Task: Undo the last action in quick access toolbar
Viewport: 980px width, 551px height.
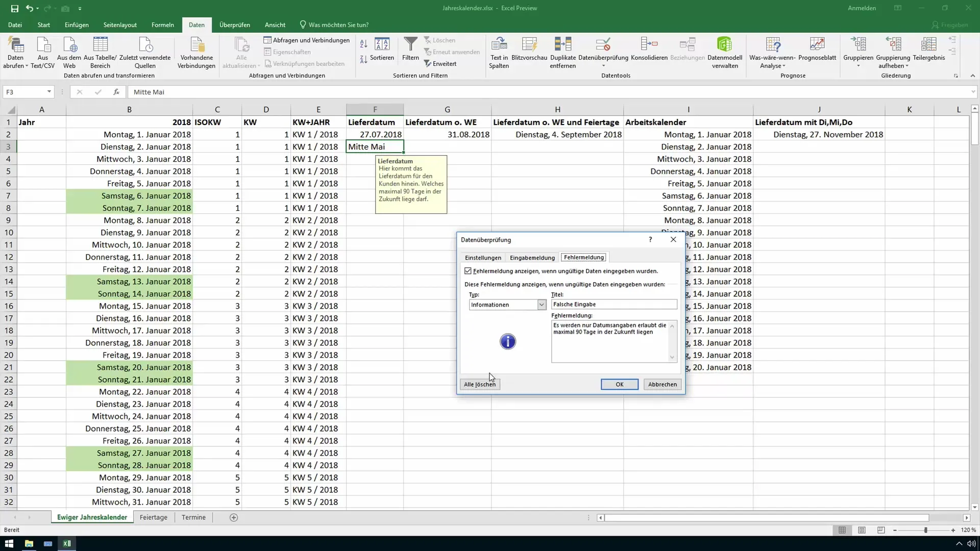Action: [30, 9]
